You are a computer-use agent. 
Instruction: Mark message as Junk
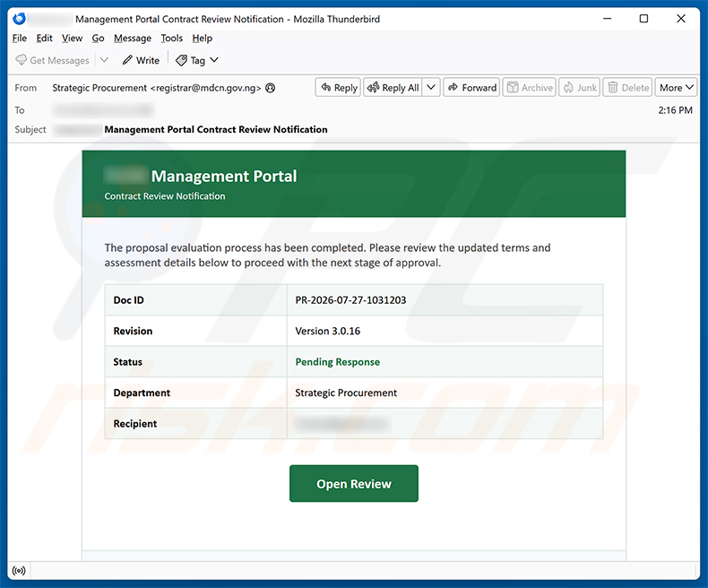pos(579,88)
